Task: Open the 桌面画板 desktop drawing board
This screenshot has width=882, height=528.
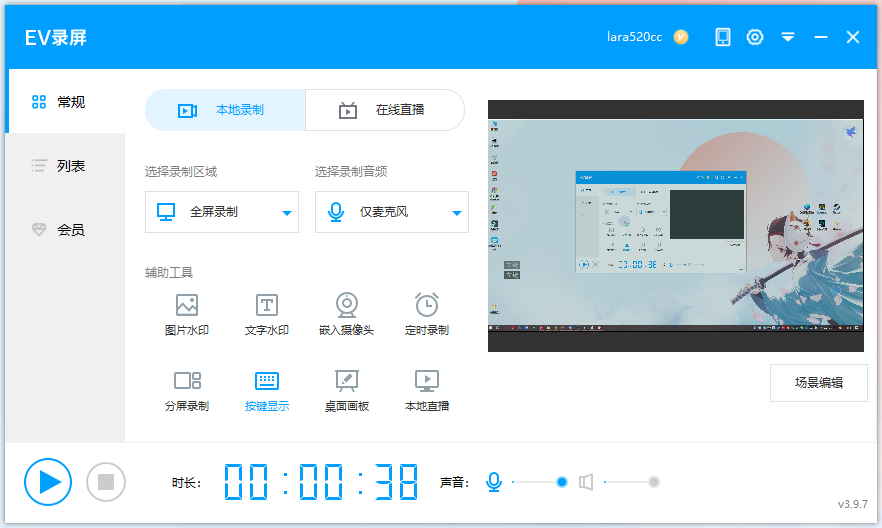Action: [x=346, y=391]
